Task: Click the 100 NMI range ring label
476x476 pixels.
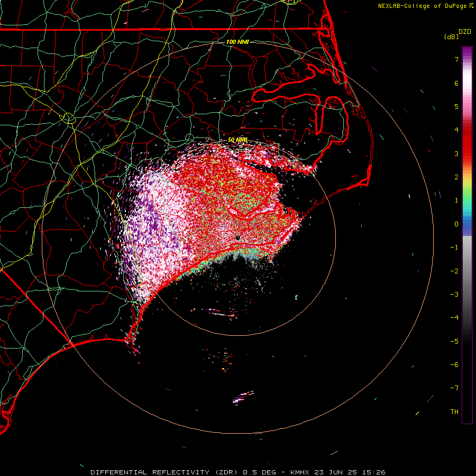Action: 237,42
